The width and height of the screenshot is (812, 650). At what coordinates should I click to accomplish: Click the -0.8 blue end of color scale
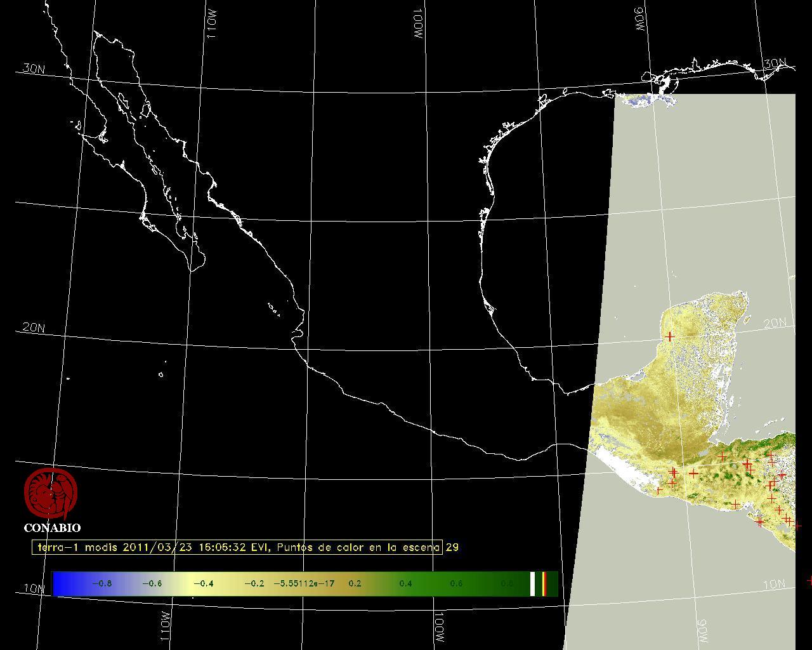pos(101,583)
